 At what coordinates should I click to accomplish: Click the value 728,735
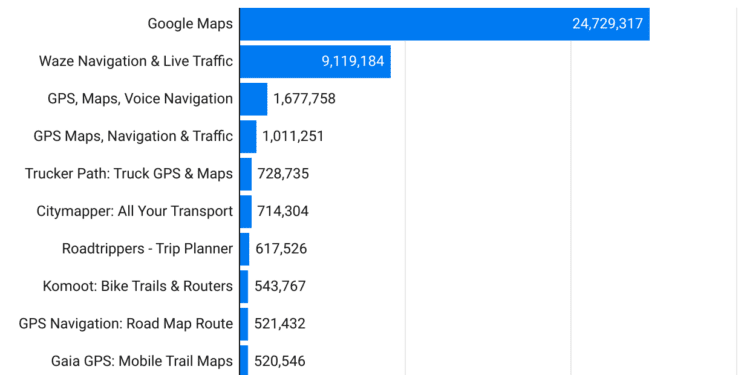pos(283,174)
